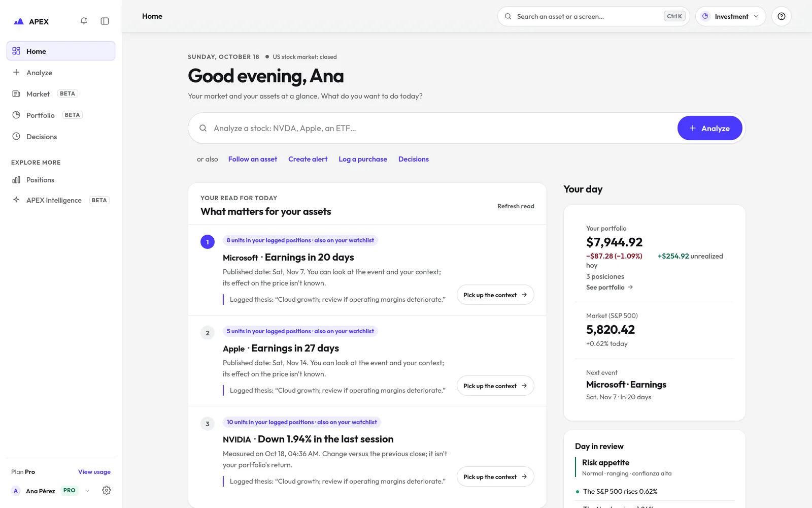Click the Decisions clock icon
The height and width of the screenshot is (508, 812).
16,136
